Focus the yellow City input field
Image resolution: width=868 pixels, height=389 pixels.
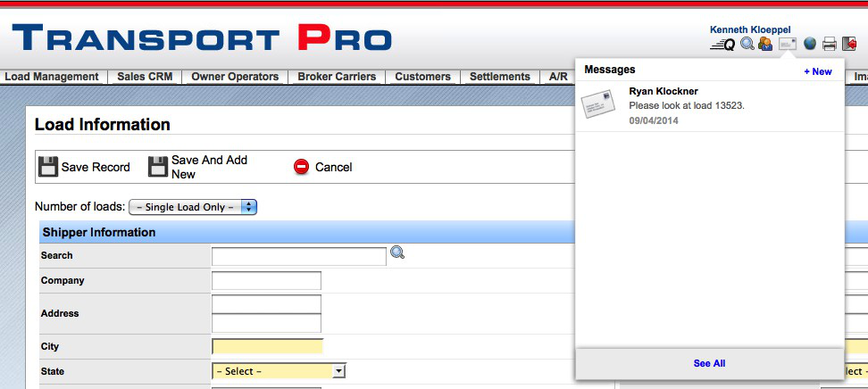(267, 346)
